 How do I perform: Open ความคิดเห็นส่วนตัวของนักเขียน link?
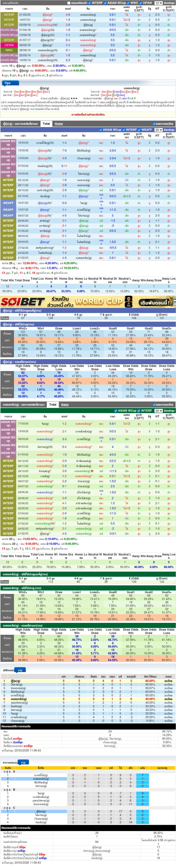(x=88, y=115)
